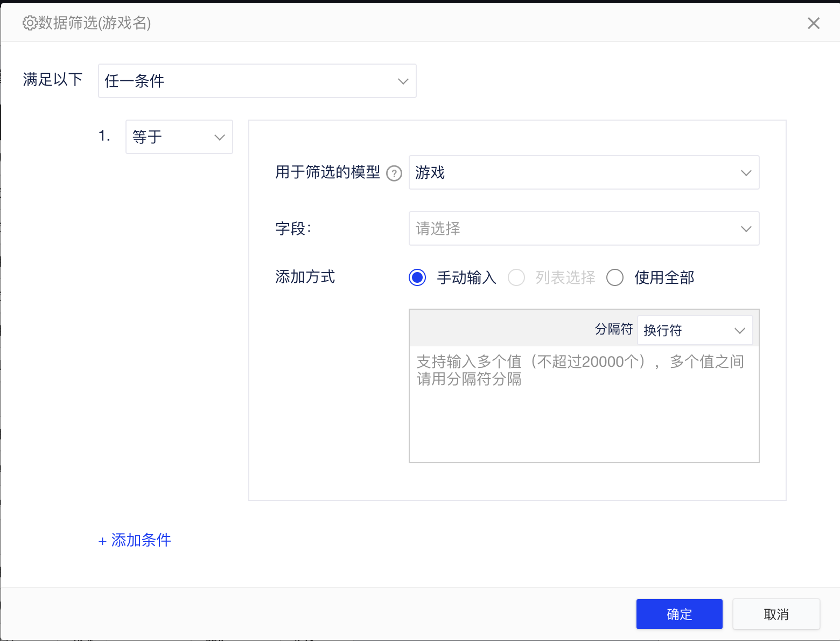This screenshot has width=840, height=641.
Task: Confirm settings with the 确定 button
Action: tap(679, 614)
